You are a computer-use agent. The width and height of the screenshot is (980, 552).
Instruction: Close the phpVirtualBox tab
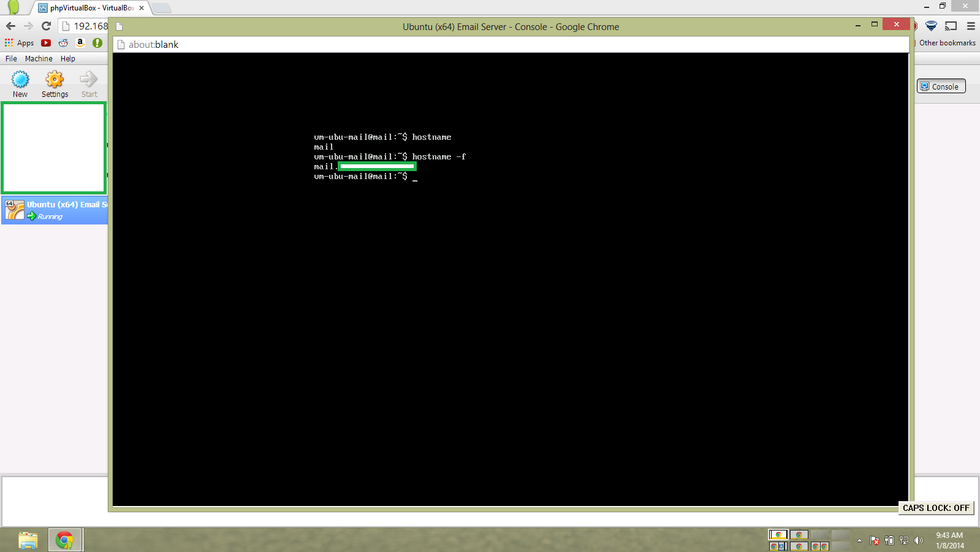(142, 8)
